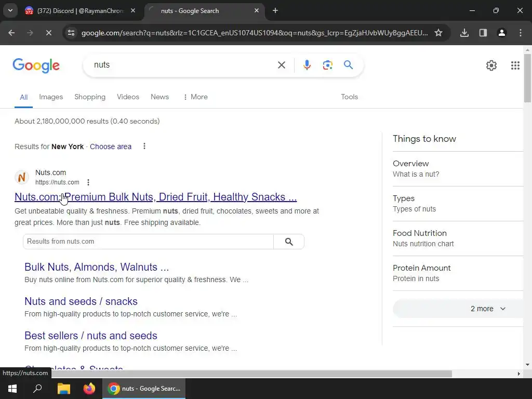Click the Chrome address bar URL

255,33
